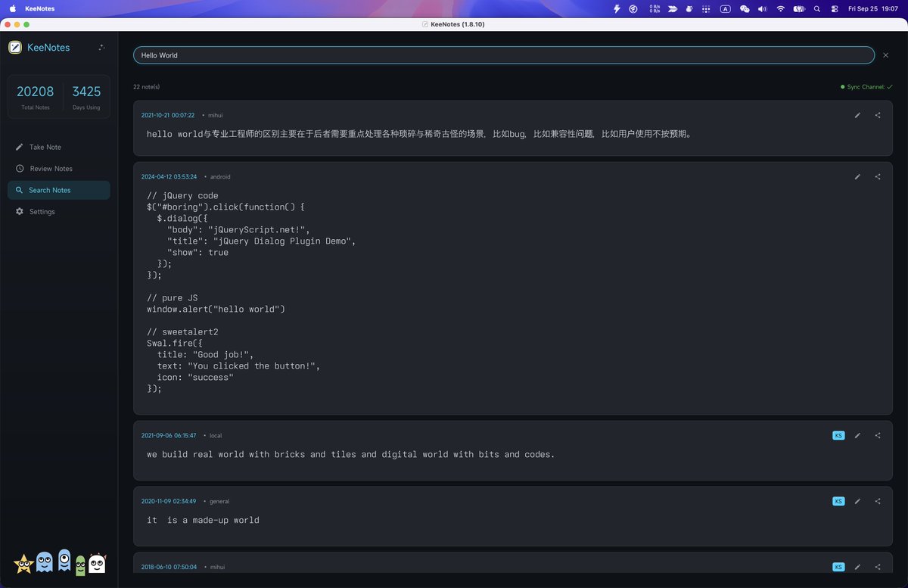This screenshot has width=908, height=588.
Task: Open the Take Note page
Action: click(x=58, y=147)
